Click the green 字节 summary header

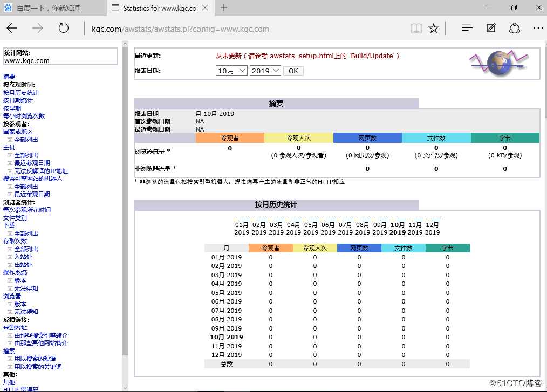point(505,138)
